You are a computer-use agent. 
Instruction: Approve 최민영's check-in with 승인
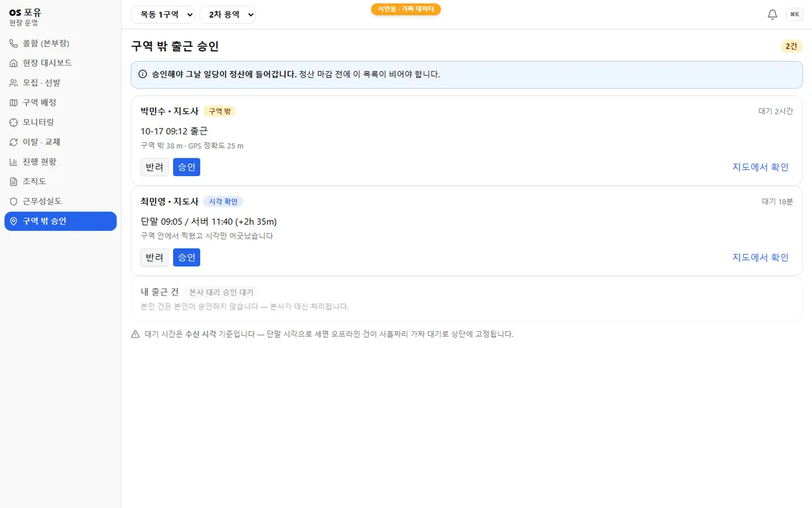pos(187,257)
